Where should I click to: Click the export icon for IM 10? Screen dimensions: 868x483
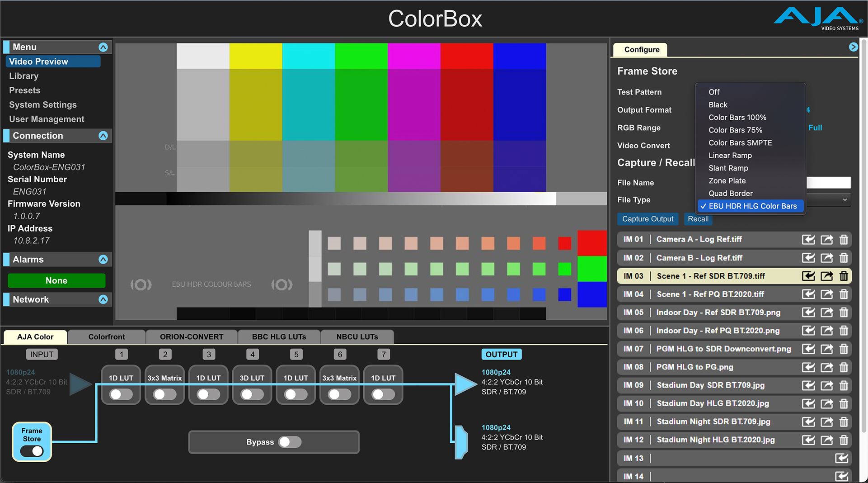coord(826,403)
